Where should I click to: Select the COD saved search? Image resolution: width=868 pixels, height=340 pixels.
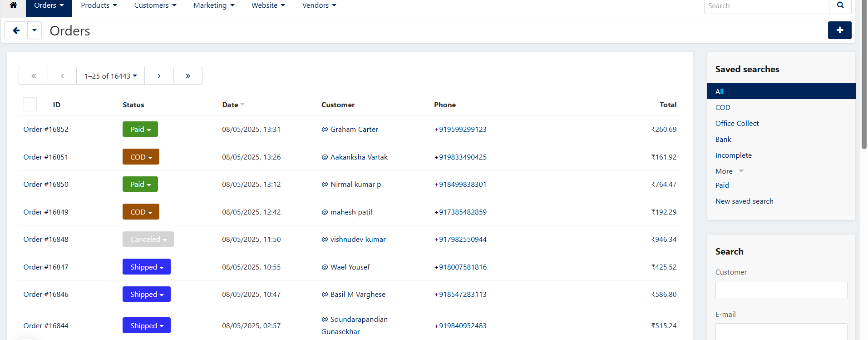pyautogui.click(x=723, y=107)
